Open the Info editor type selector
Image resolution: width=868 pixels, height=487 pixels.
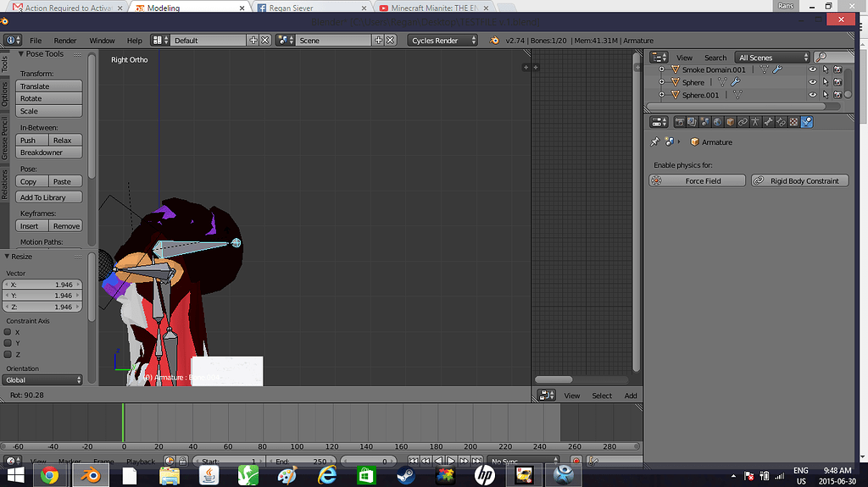(x=12, y=41)
